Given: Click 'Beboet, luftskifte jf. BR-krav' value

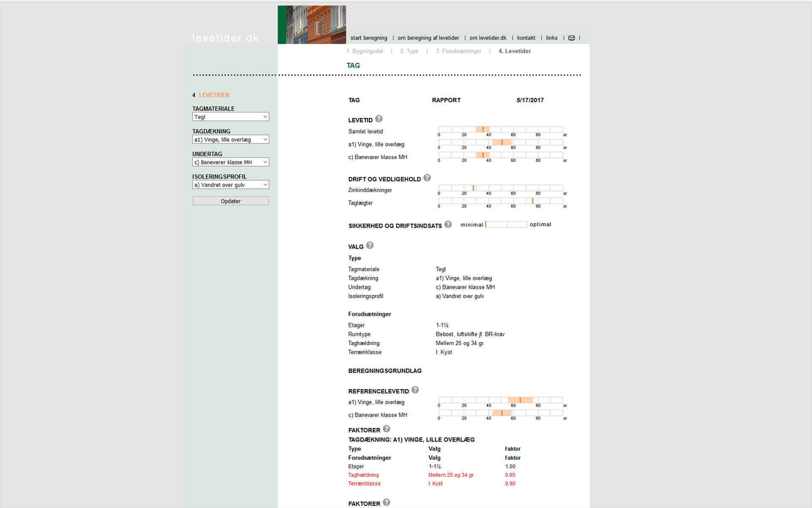Looking at the screenshot, I should coord(470,334).
